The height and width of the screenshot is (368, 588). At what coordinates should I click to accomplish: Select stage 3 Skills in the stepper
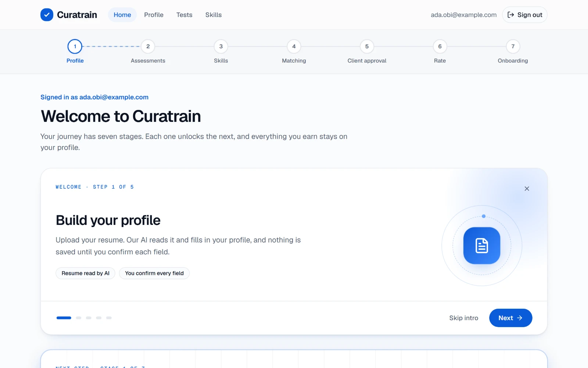(221, 52)
